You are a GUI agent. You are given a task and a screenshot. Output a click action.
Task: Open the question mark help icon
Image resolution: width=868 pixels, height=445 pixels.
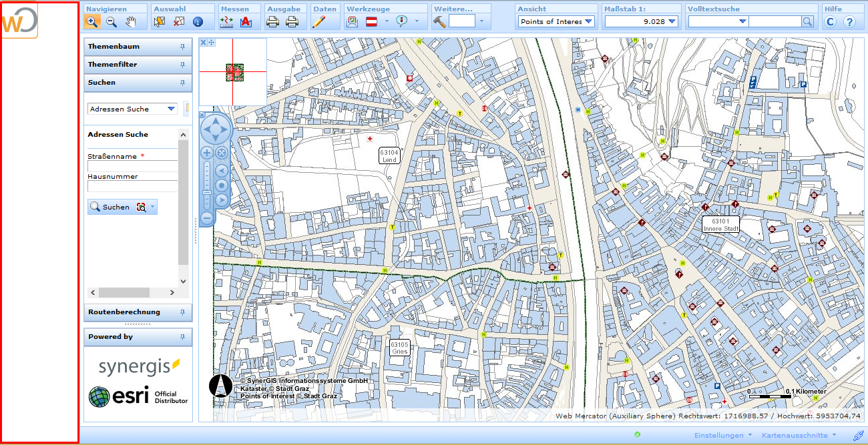click(x=849, y=21)
